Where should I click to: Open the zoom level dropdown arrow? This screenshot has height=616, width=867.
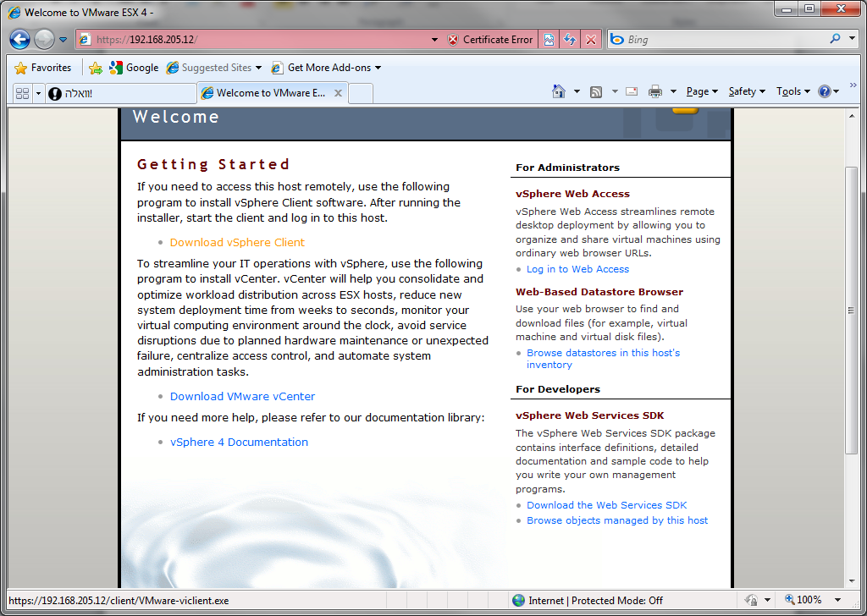[837, 600]
